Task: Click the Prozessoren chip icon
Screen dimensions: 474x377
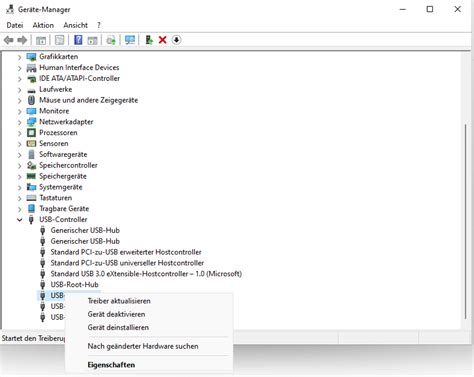Action: point(31,133)
